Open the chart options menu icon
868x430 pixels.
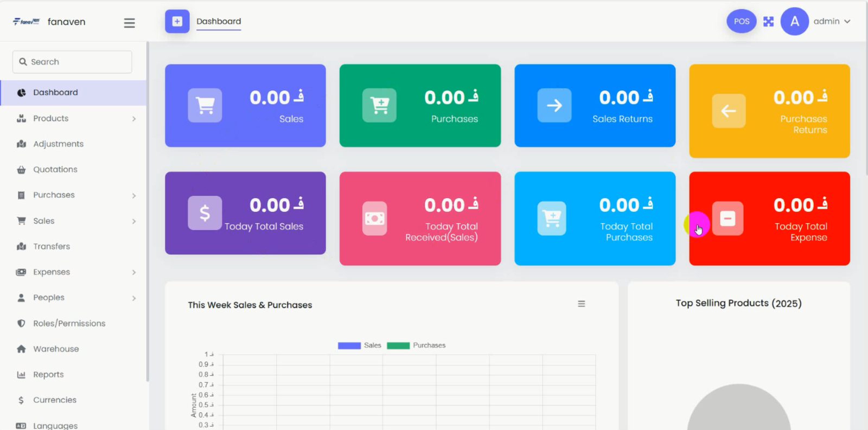(x=581, y=304)
